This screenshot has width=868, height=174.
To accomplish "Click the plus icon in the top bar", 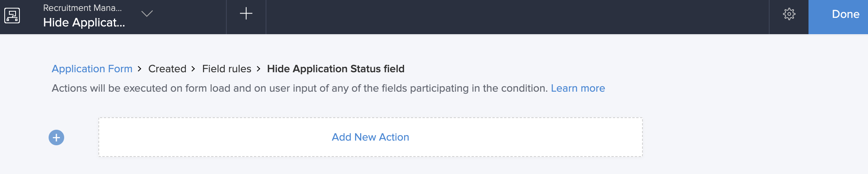I will click(x=246, y=14).
